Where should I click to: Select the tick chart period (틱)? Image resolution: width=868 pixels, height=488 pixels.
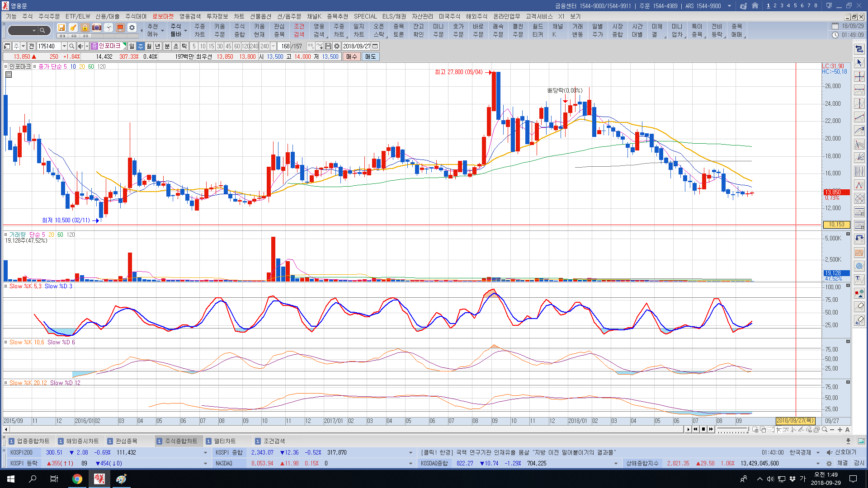coord(184,46)
